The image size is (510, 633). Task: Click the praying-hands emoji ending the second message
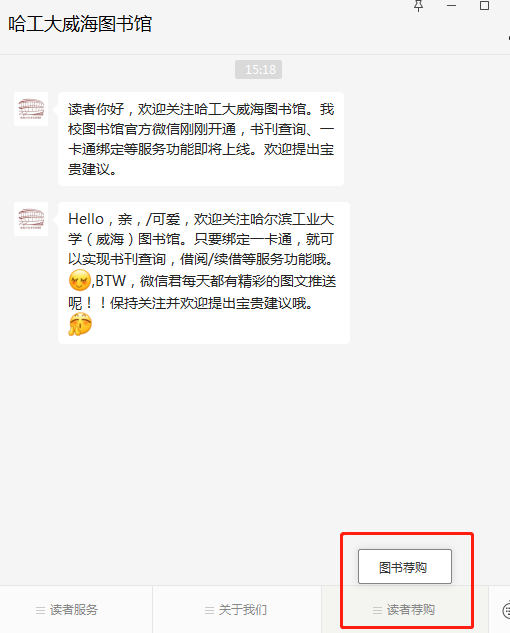click(x=80, y=325)
